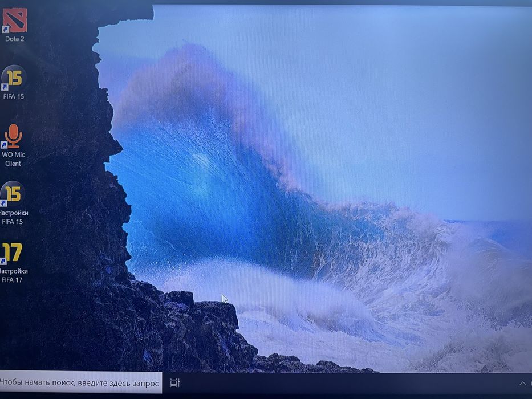Select the Dota 2 desktop shortcut

tap(15, 25)
